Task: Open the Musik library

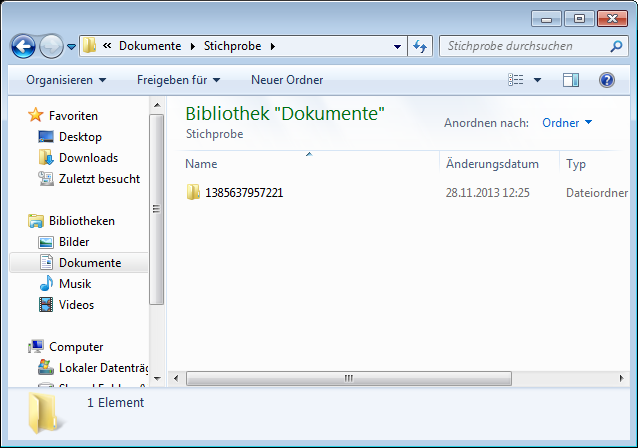Action: (x=76, y=284)
